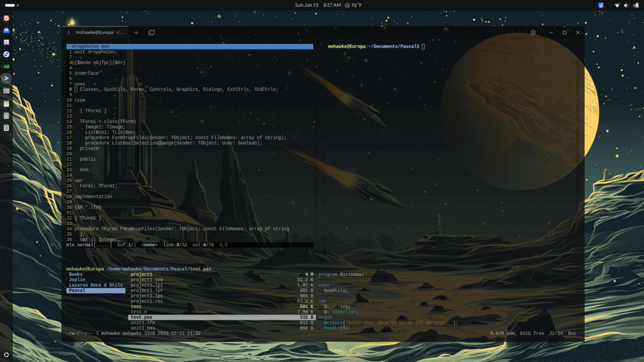Open the Books folder in the file manager
The height and width of the screenshot is (362, 644).
point(75,274)
